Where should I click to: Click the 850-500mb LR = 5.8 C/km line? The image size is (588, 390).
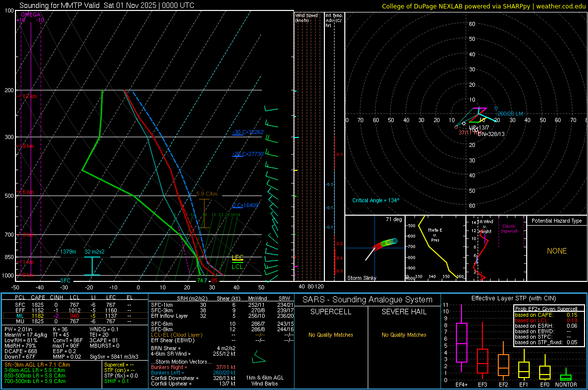click(x=35, y=376)
